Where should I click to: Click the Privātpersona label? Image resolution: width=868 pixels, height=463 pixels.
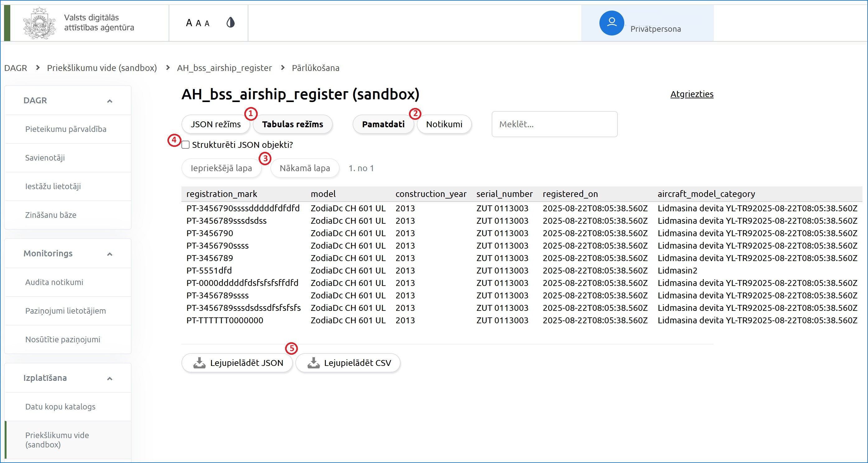coord(656,29)
